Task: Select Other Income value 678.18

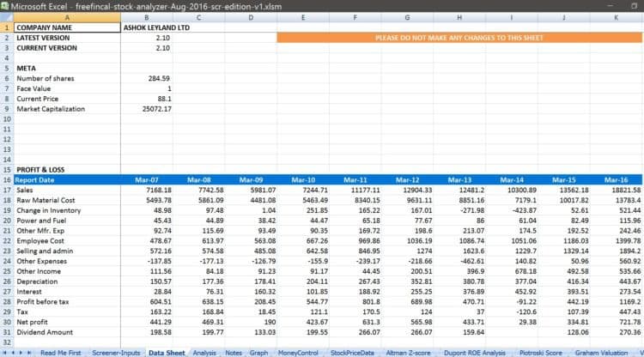Action: click(x=512, y=271)
